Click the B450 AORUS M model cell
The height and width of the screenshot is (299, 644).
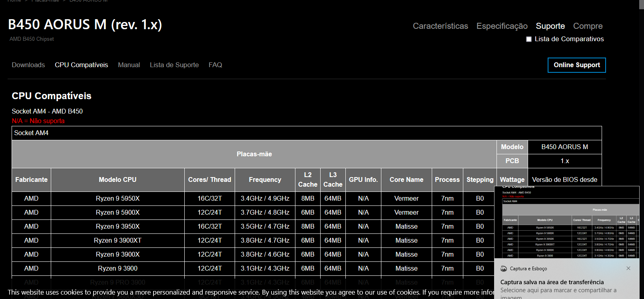[x=564, y=147]
